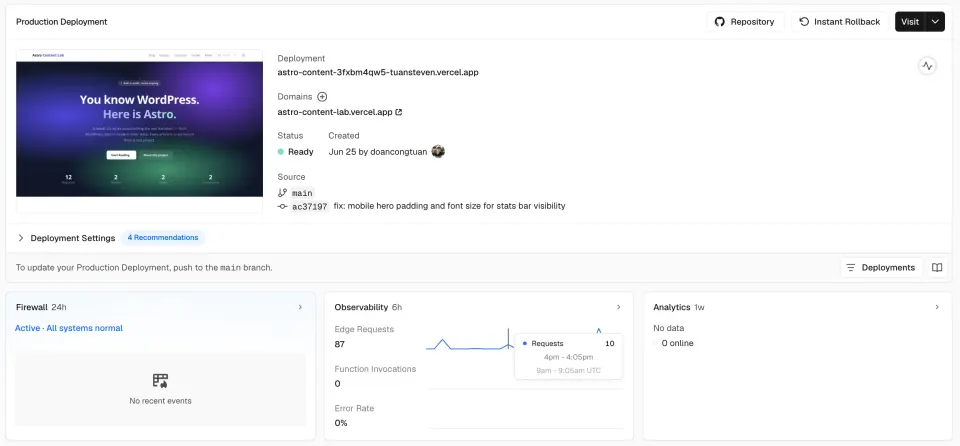Click Instant Rollback button

[x=840, y=21]
